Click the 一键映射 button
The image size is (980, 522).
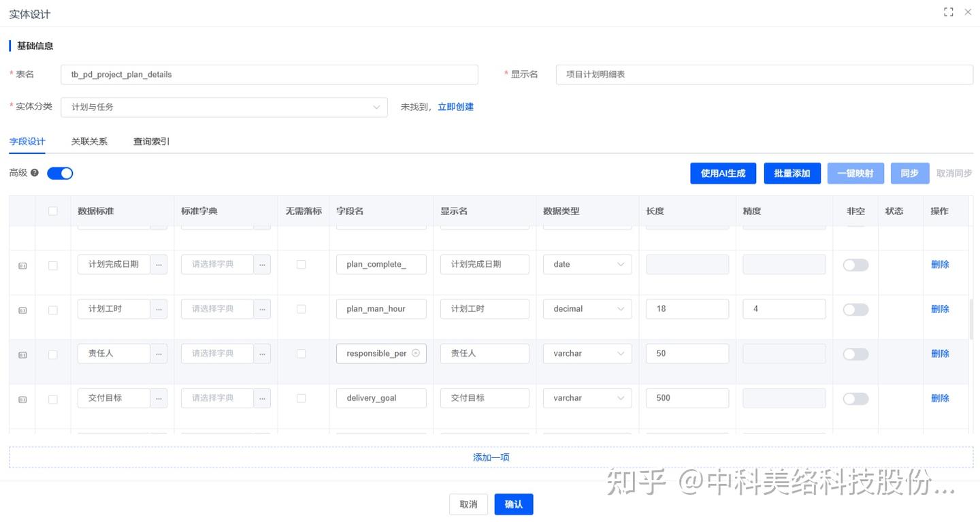click(855, 174)
